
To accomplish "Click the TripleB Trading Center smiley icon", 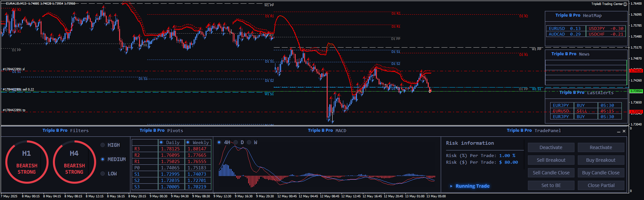I will pos(625,4).
